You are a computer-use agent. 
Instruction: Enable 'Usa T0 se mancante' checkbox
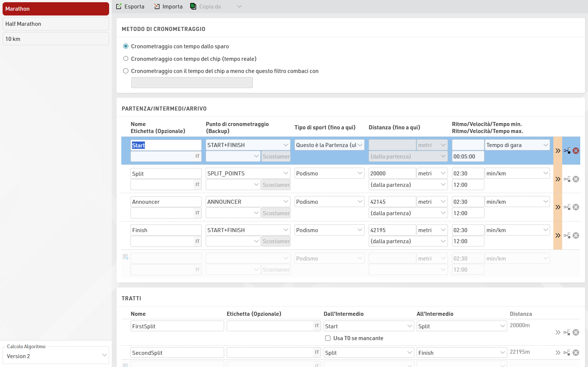click(328, 338)
